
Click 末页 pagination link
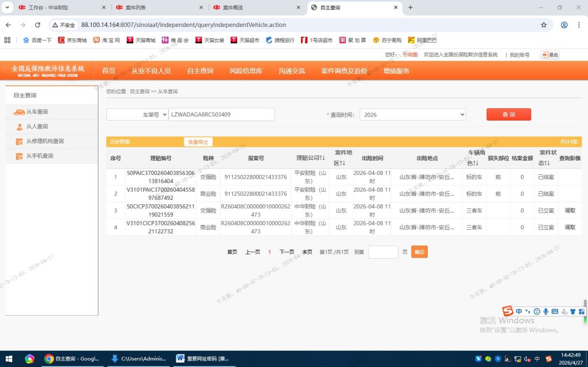click(307, 252)
